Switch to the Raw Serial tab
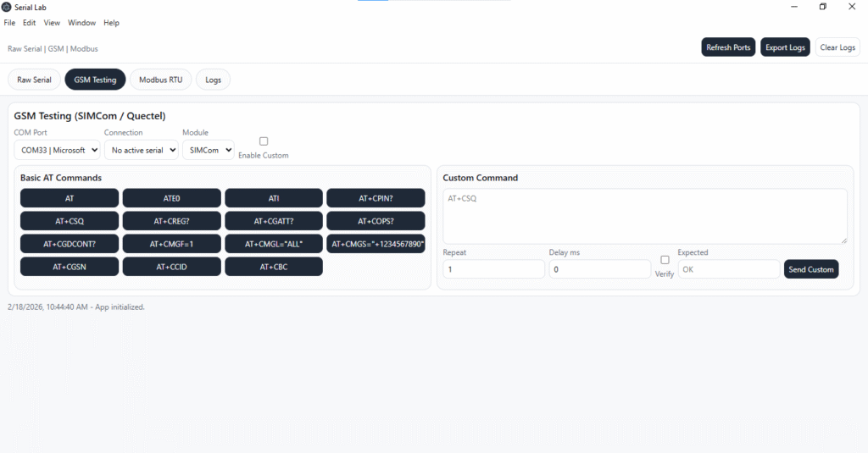Image resolution: width=868 pixels, height=453 pixels. (x=34, y=80)
